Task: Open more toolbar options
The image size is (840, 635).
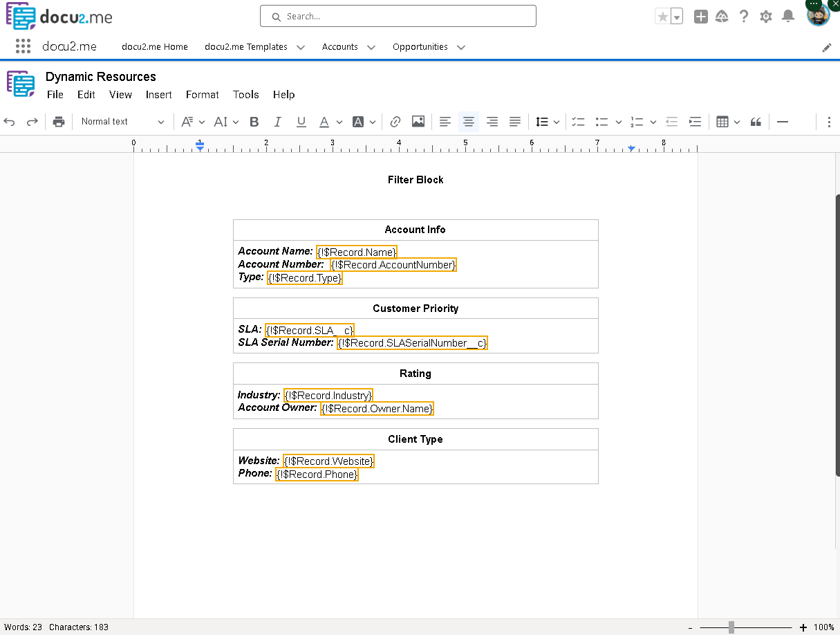Action: [x=829, y=122]
